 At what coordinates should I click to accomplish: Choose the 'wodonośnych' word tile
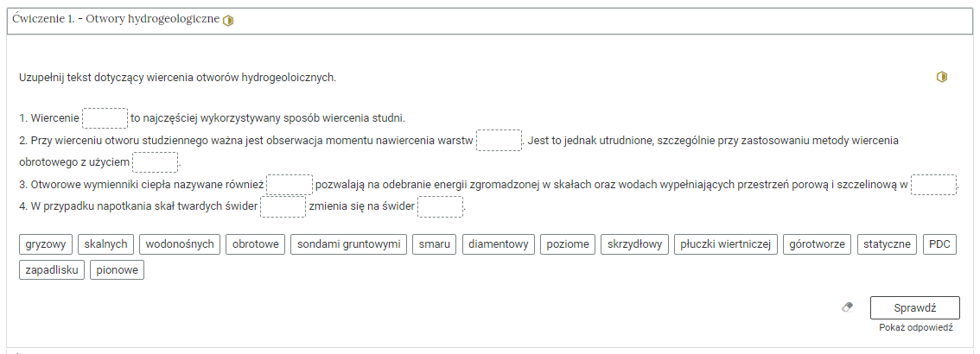click(x=180, y=244)
